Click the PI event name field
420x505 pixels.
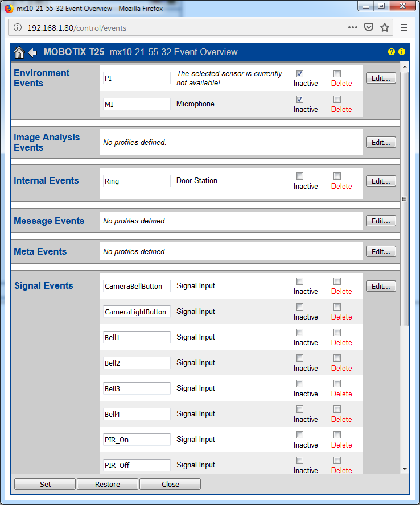(137, 78)
